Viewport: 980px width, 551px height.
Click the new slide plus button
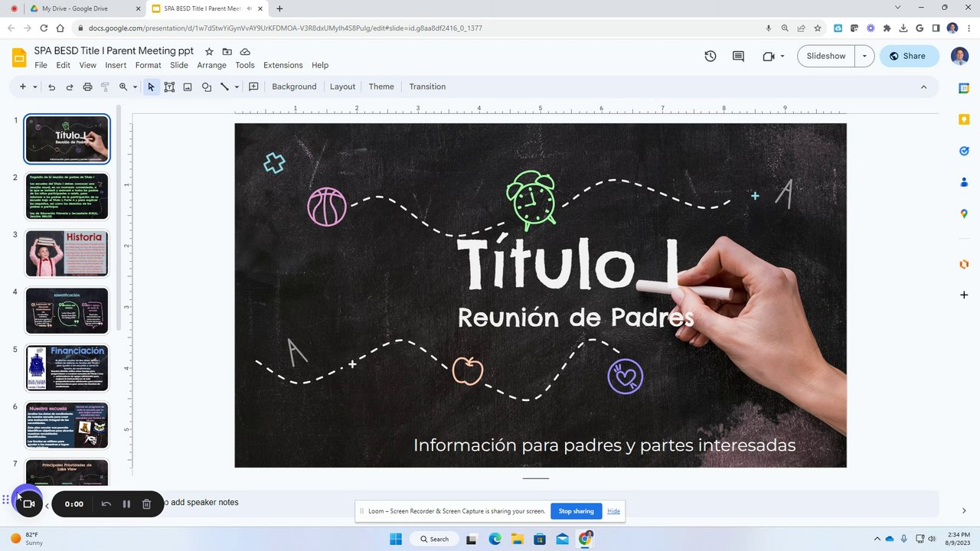pos(23,87)
